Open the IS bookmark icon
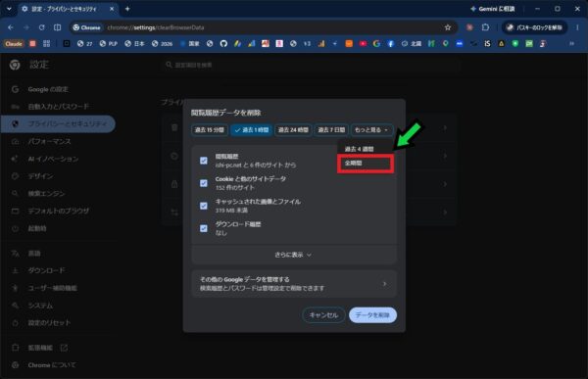 tap(487, 44)
